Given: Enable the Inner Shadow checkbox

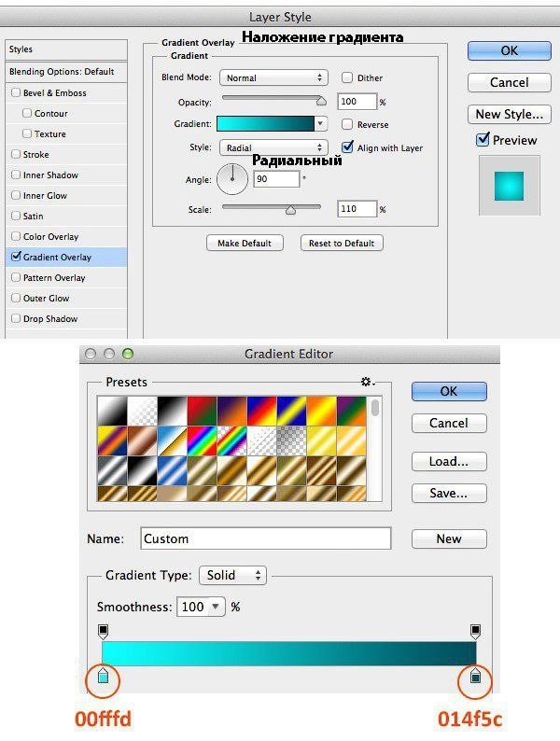Looking at the screenshot, I should (x=16, y=175).
